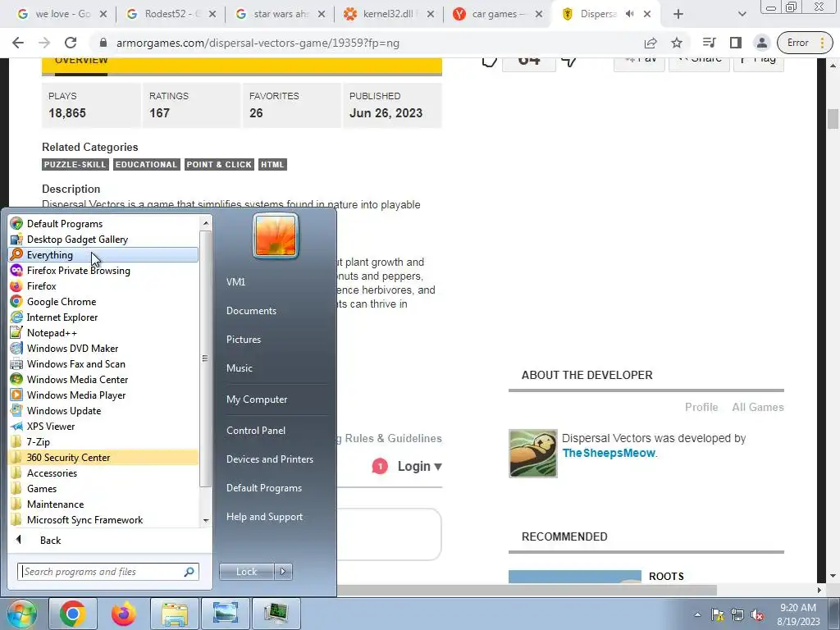
Task: Open Control Panel from the Start menu
Action: pyautogui.click(x=256, y=431)
